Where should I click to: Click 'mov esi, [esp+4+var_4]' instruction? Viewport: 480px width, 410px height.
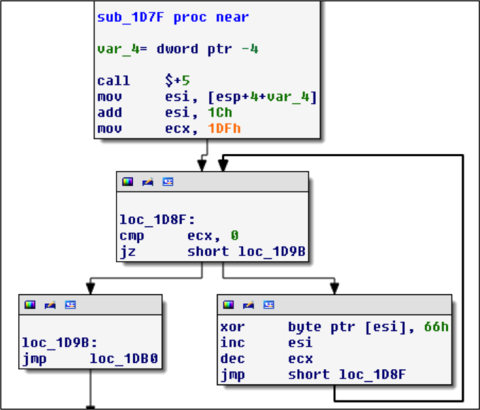coord(207,97)
